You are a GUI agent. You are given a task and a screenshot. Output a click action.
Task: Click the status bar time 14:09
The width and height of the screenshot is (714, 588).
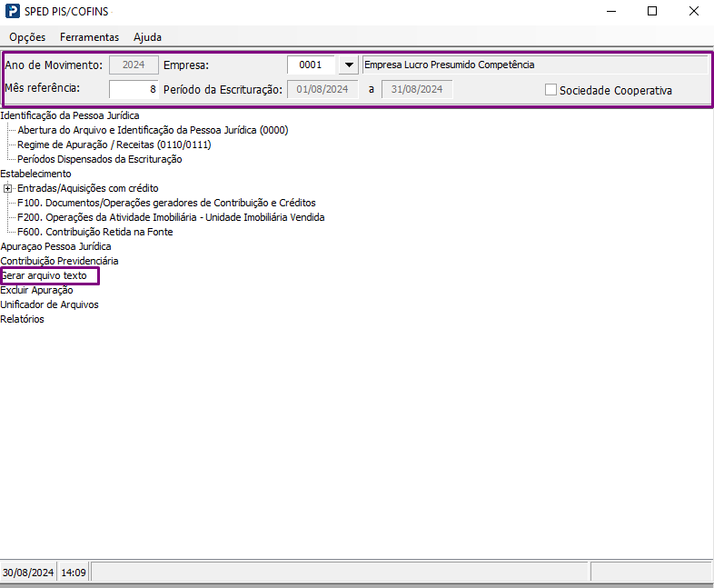pos(74,573)
